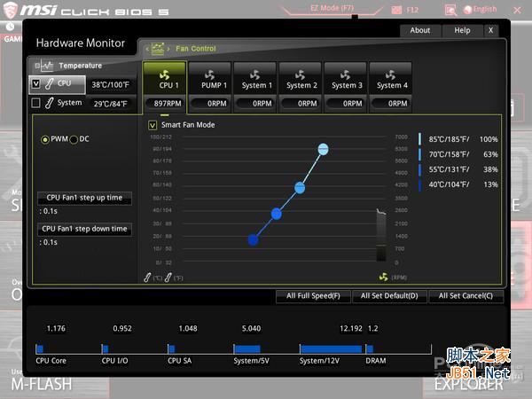This screenshot has height=399, width=532.
Task: Open the About button
Action: pos(420,30)
